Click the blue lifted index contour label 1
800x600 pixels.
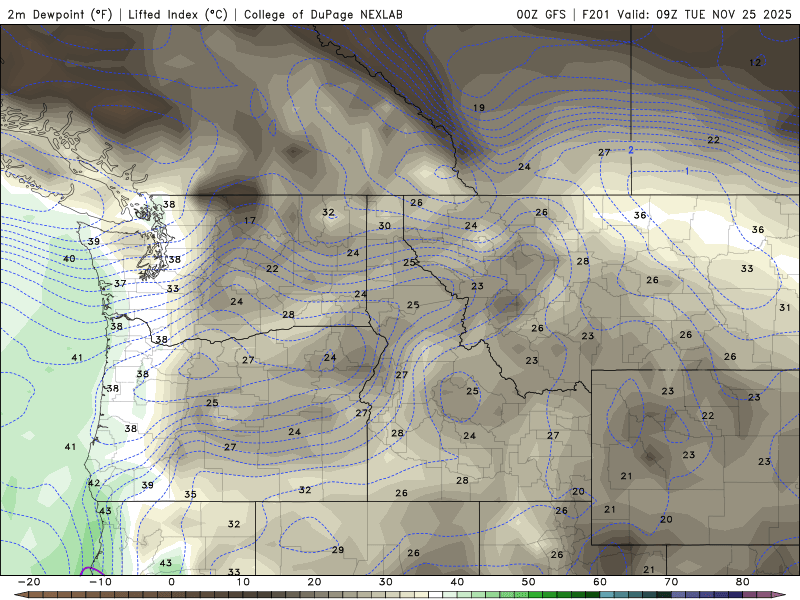tap(687, 171)
